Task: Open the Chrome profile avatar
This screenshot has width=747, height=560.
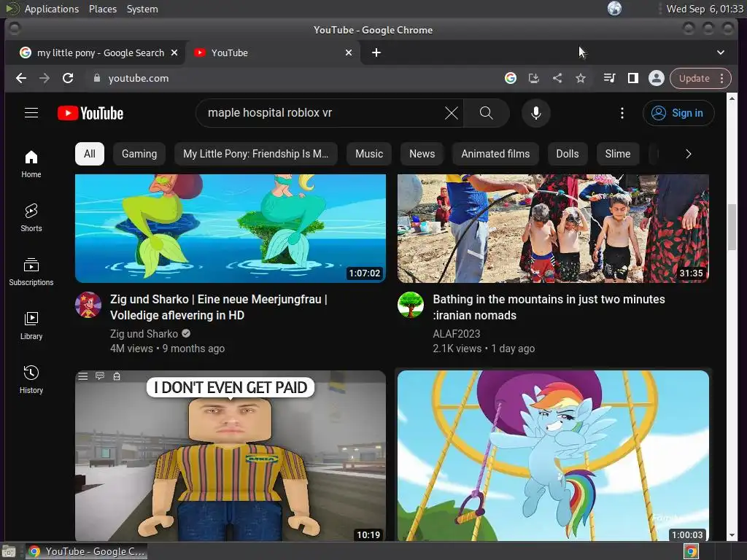Action: coord(656,78)
